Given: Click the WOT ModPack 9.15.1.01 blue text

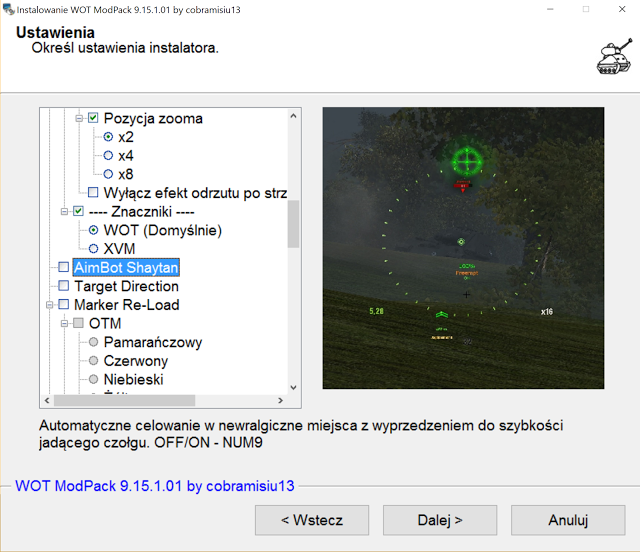Looking at the screenshot, I should click(x=155, y=486).
